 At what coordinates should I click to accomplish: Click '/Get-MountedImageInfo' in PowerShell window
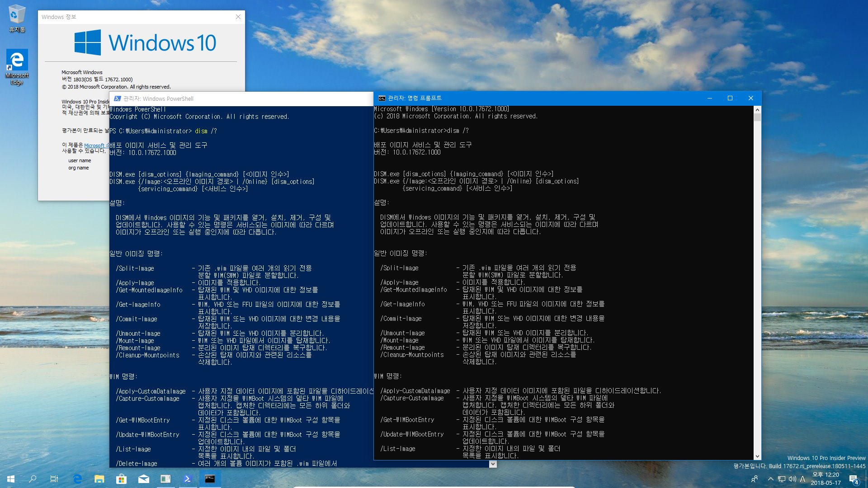[x=149, y=290]
